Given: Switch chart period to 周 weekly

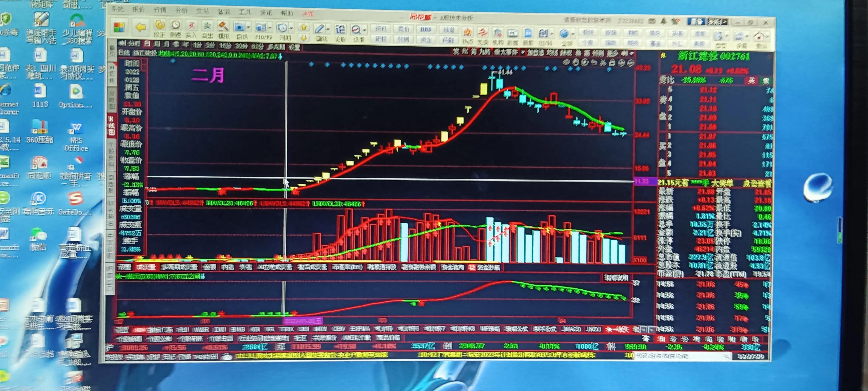Looking at the screenshot, I should pos(157,44).
